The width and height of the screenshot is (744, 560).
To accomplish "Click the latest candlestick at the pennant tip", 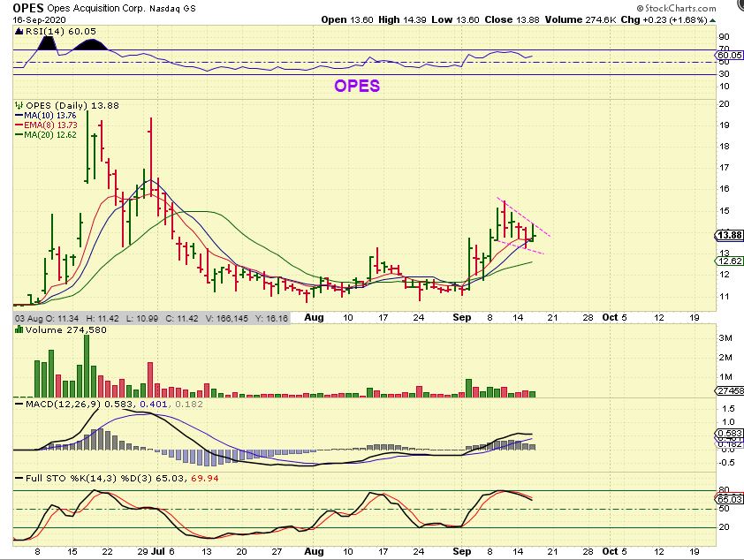I will (534, 232).
